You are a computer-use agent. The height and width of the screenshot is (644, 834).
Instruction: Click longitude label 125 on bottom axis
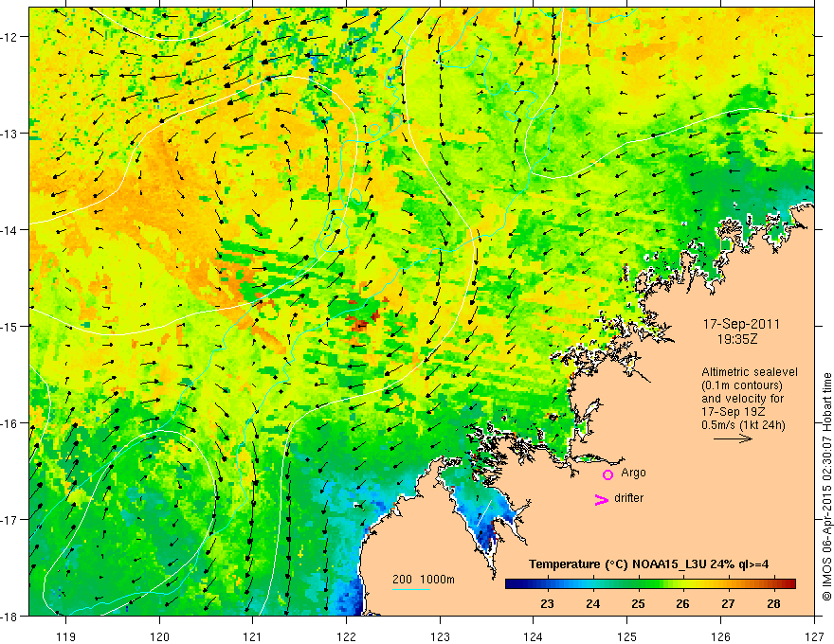626,636
